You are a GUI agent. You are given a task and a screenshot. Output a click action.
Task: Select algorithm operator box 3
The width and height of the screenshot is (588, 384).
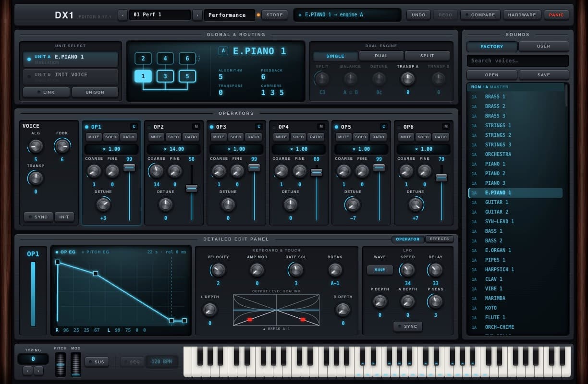coord(165,76)
